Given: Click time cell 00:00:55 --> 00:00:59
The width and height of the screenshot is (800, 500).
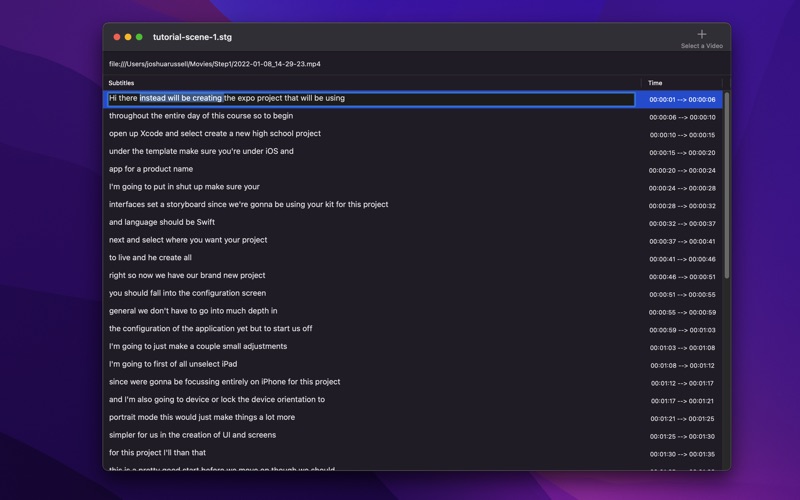Looking at the screenshot, I should [x=682, y=312].
